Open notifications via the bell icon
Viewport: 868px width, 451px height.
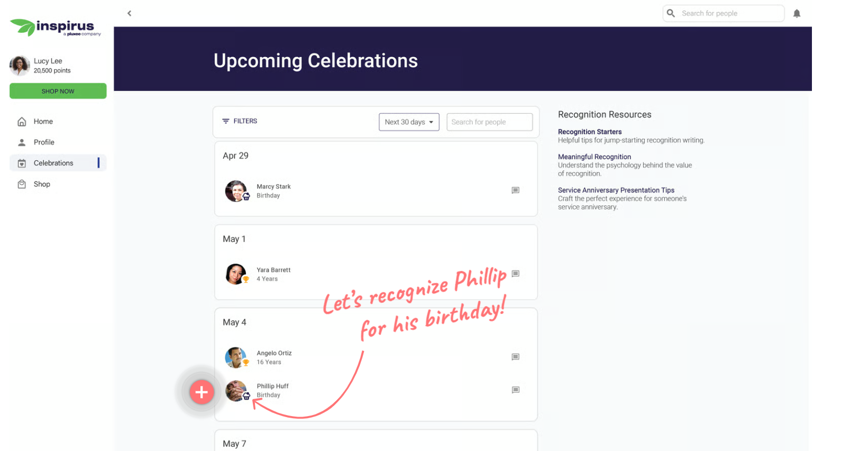[x=796, y=13]
